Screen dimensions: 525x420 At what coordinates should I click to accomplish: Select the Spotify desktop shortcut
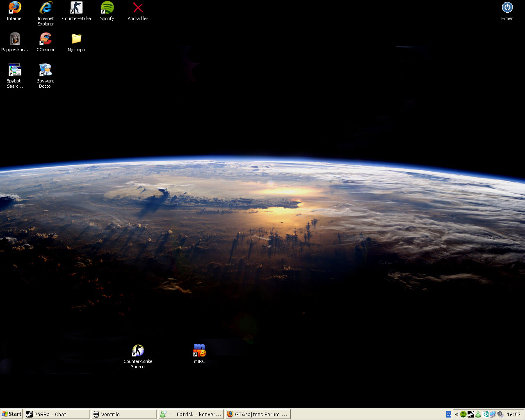(107, 8)
